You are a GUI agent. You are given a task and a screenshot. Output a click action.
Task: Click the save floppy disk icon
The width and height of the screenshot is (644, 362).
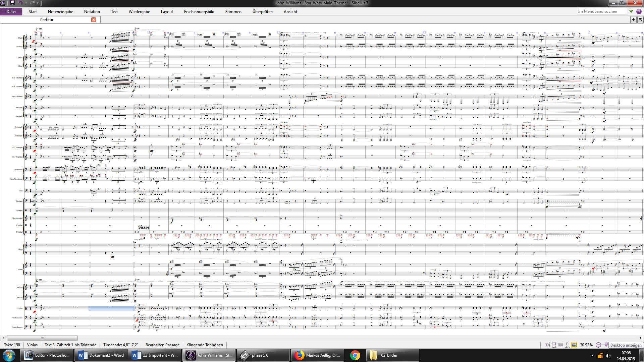click(12, 3)
